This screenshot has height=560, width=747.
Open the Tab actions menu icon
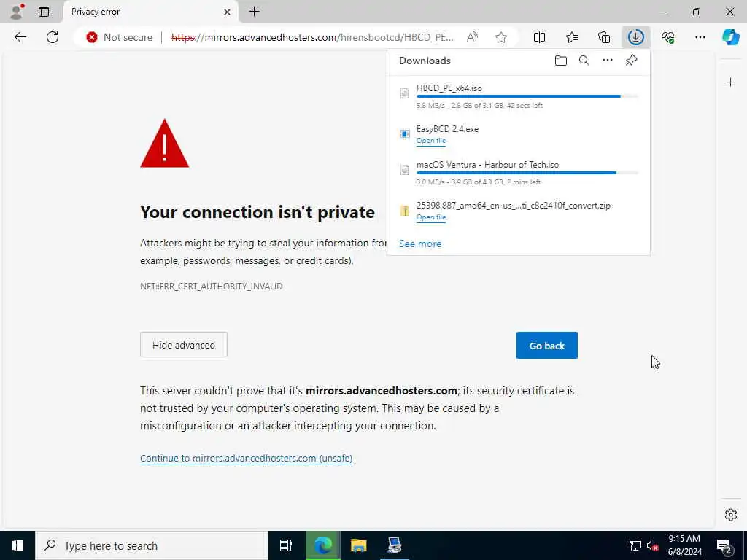coord(44,12)
